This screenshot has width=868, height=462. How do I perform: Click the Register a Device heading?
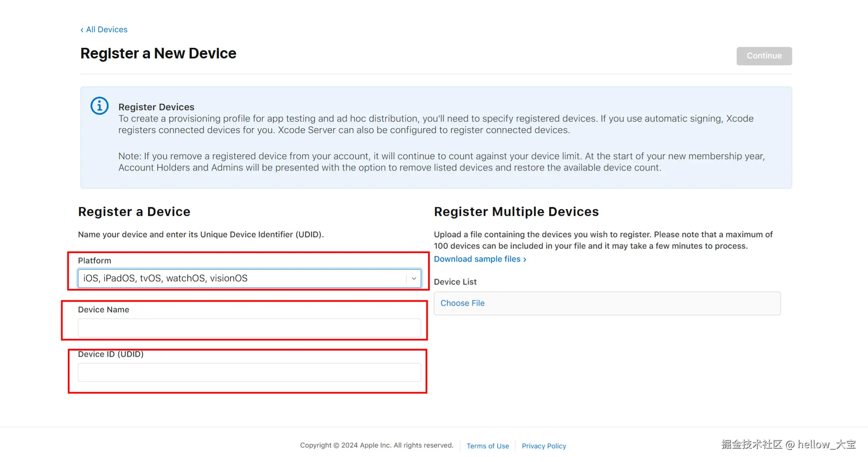click(134, 212)
